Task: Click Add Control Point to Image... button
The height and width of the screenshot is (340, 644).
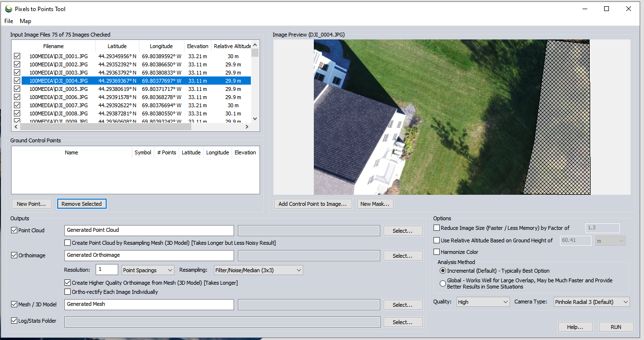Action: 313,204
